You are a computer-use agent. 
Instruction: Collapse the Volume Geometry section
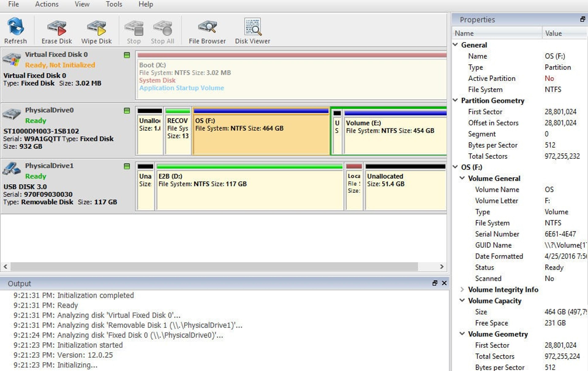click(x=462, y=334)
